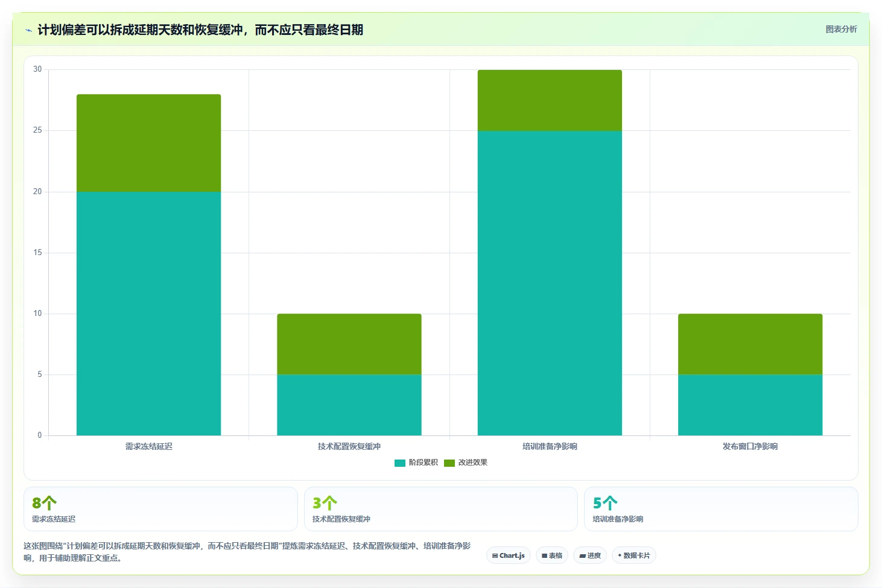This screenshot has height=588, width=882.
Task: Click the 进度 tag pill
Action: pos(590,555)
